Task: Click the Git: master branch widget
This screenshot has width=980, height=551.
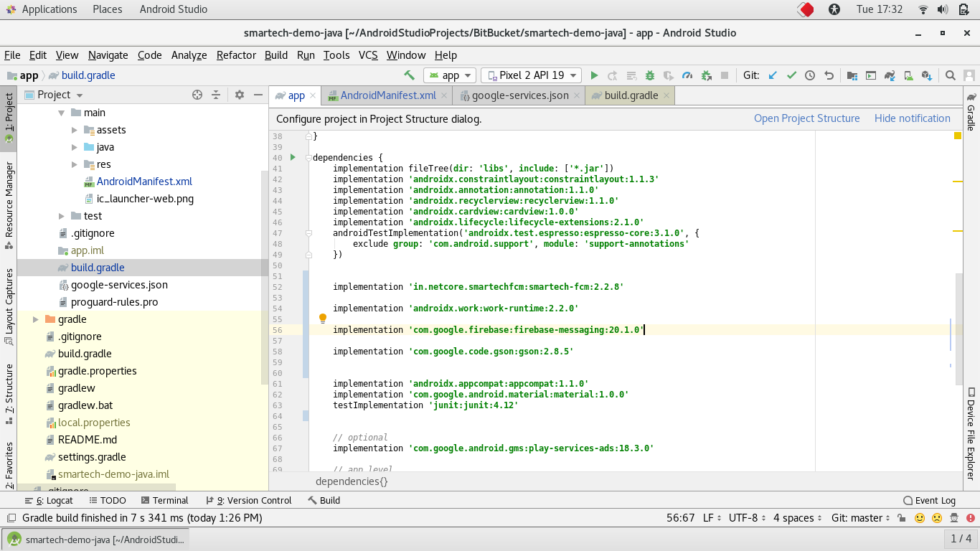Action: pos(860,518)
